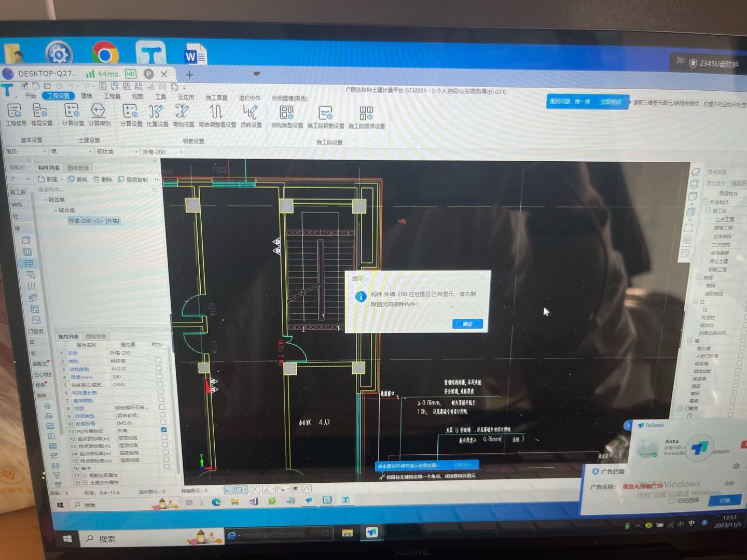The width and height of the screenshot is (747, 560).
Task: Click the Word icon on the desktop
Action: pyautogui.click(x=196, y=55)
